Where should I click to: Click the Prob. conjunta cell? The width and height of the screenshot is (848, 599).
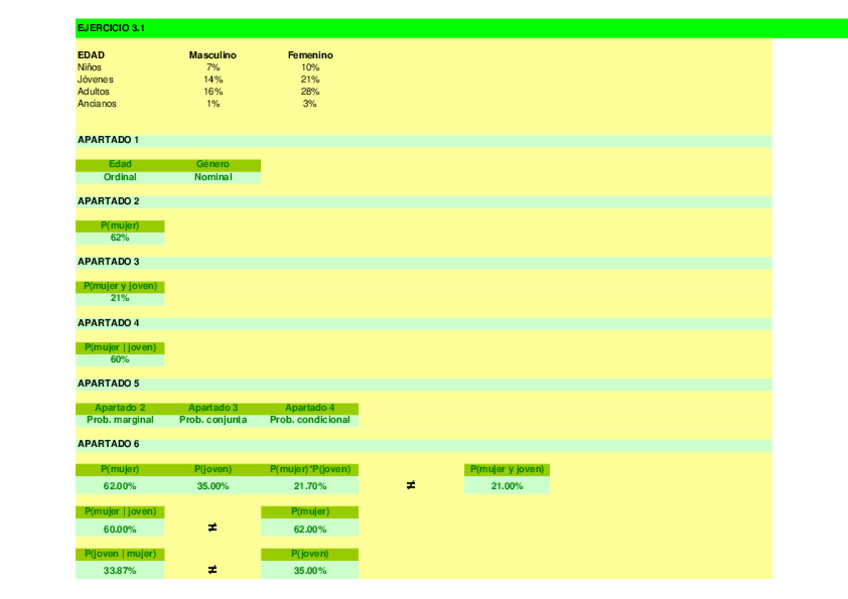pyautogui.click(x=212, y=420)
